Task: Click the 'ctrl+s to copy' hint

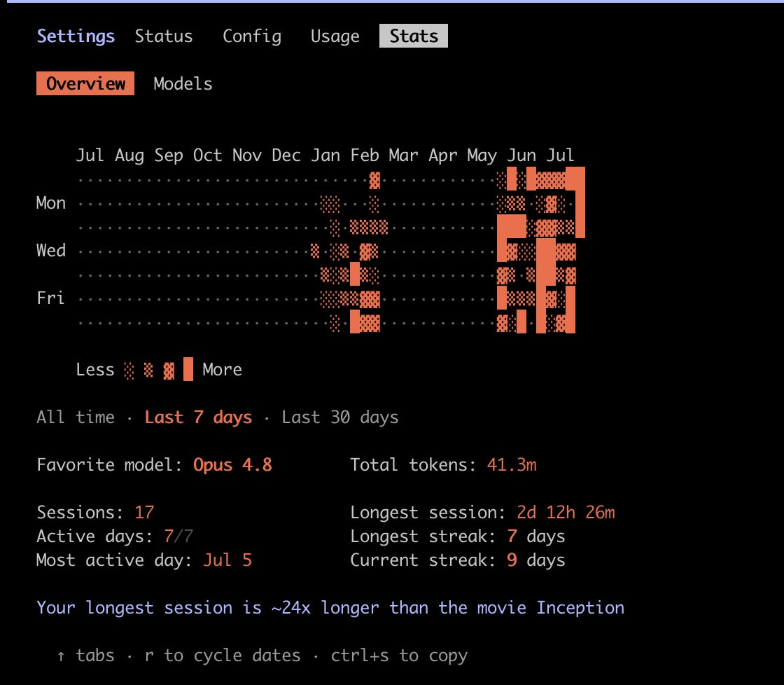Action: (x=399, y=656)
